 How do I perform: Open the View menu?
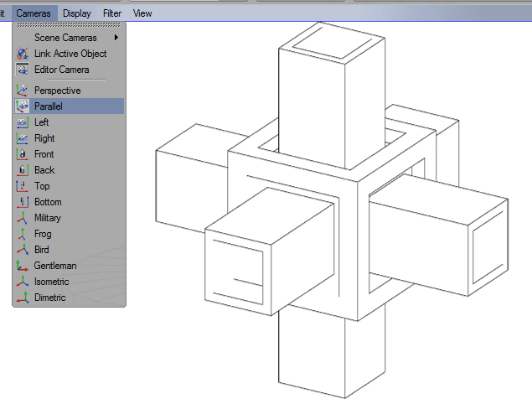(142, 13)
